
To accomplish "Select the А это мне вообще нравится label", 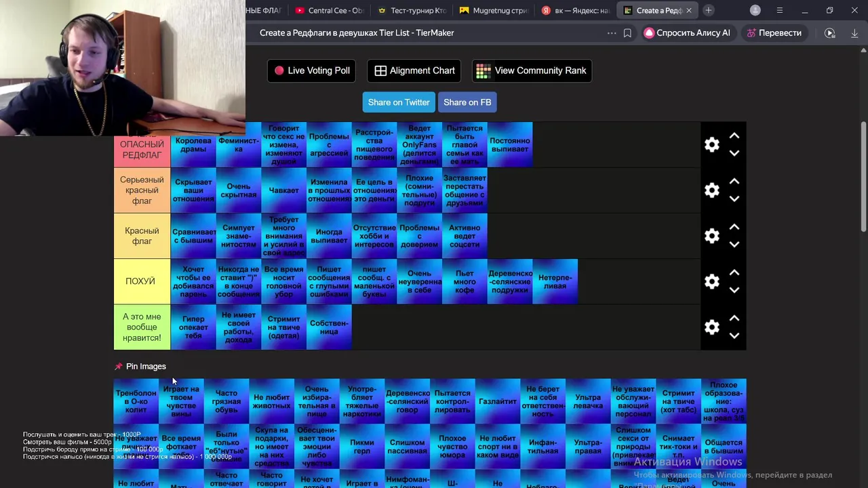I will pyautogui.click(x=142, y=327).
